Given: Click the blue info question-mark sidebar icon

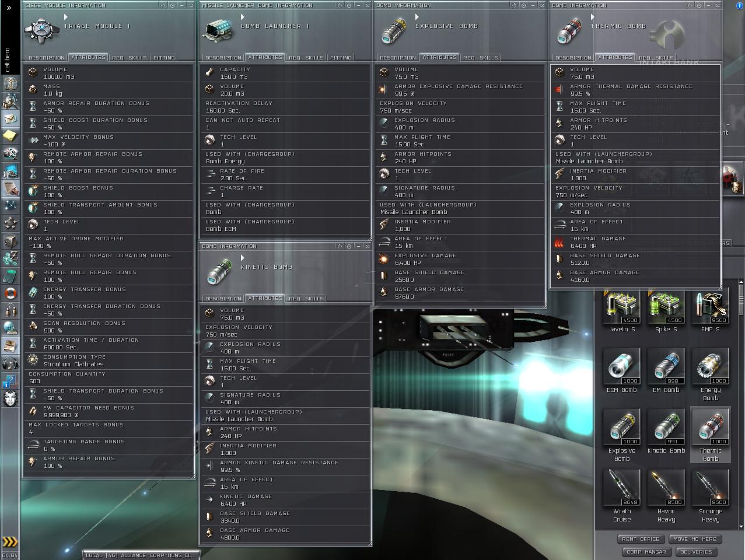Looking at the screenshot, I should pyautogui.click(x=10, y=381).
